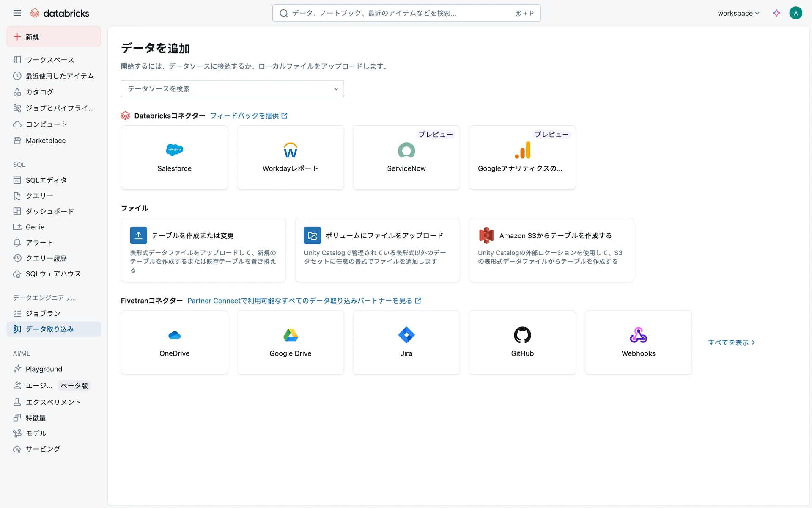Click the hamburger menu icon
This screenshot has height=508, width=812.
(x=17, y=13)
